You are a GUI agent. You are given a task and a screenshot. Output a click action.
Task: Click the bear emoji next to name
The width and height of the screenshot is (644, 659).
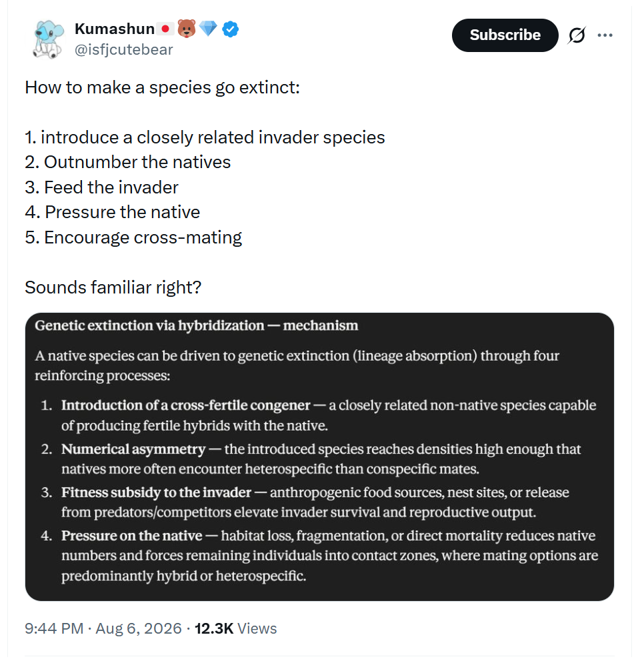(x=187, y=29)
